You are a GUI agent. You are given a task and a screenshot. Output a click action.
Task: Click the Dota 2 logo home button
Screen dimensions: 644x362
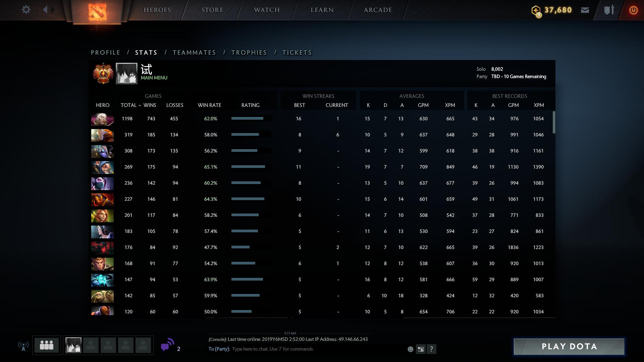pos(97,12)
